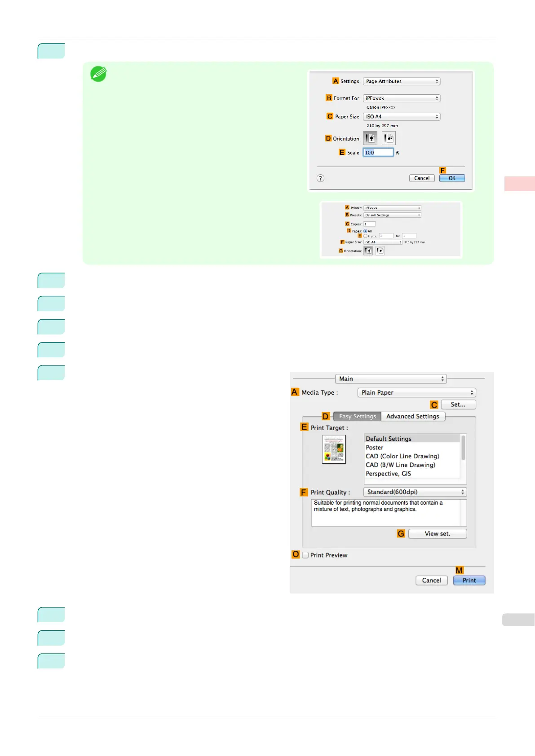The height and width of the screenshot is (756, 535).
Task: Select CAD (B/W Line Drawing) print target
Action: (x=412, y=465)
